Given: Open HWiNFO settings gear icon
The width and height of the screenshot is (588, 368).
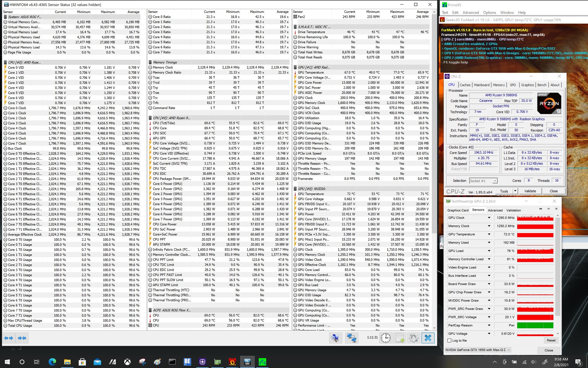Looking at the screenshot, I should click(413, 338).
